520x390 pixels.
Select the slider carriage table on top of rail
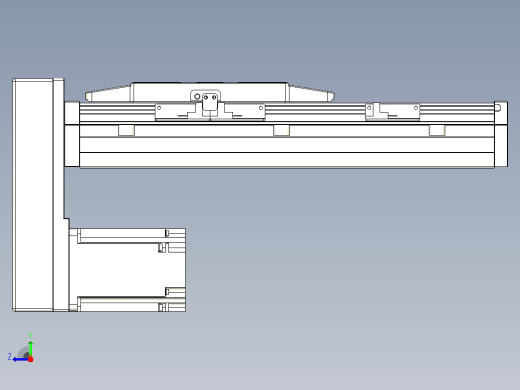(x=210, y=92)
